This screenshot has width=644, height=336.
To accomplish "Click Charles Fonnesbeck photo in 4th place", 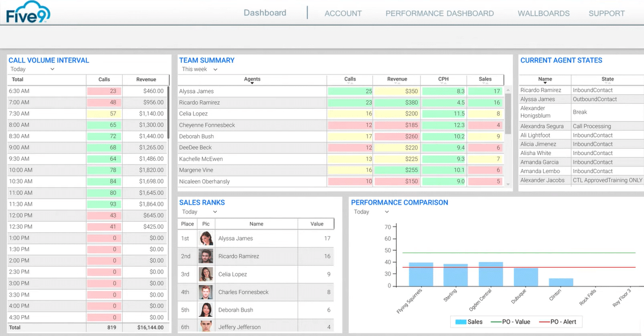I will point(206,292).
